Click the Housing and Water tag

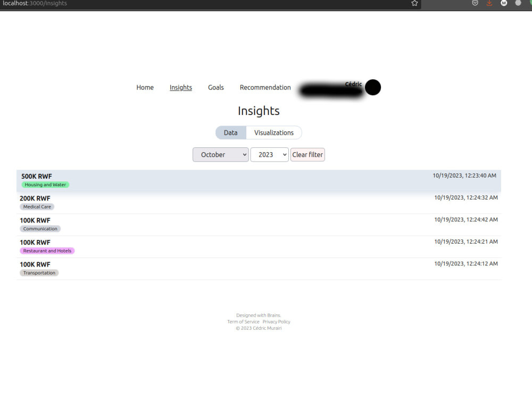45,185
